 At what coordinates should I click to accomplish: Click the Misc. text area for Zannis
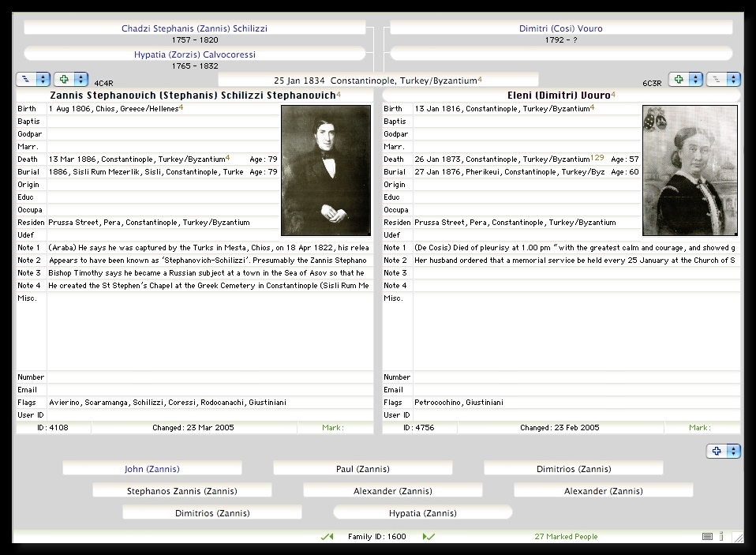(209, 332)
